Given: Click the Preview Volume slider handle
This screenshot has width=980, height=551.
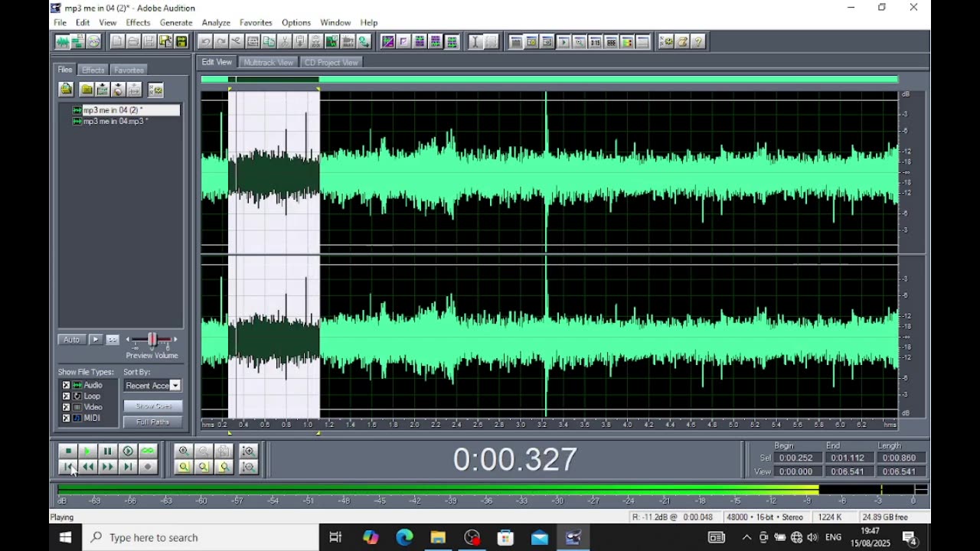Looking at the screenshot, I should tap(152, 340).
